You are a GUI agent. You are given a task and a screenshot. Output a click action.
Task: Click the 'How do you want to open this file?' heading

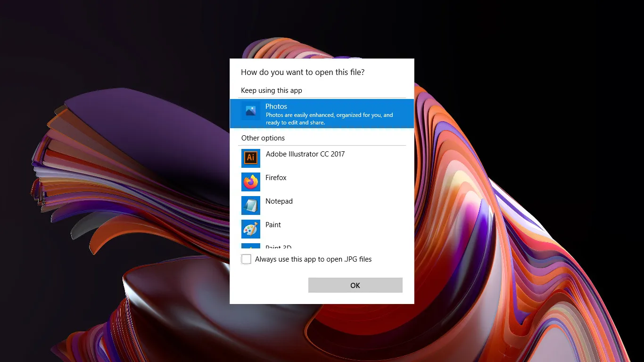click(x=302, y=72)
